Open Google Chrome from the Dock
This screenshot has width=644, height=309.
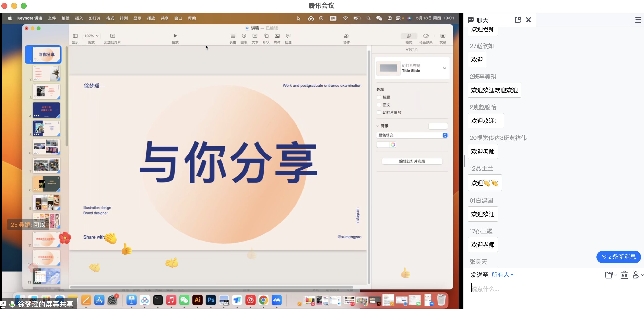pyautogui.click(x=263, y=300)
